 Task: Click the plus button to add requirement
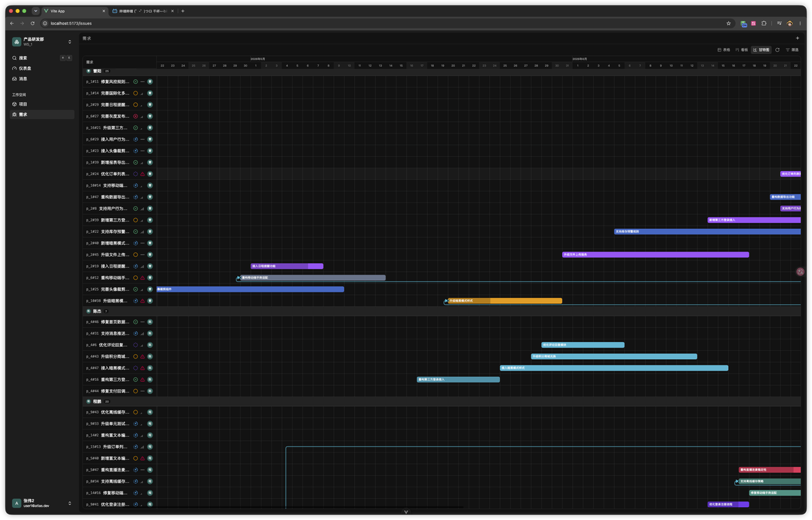(798, 38)
